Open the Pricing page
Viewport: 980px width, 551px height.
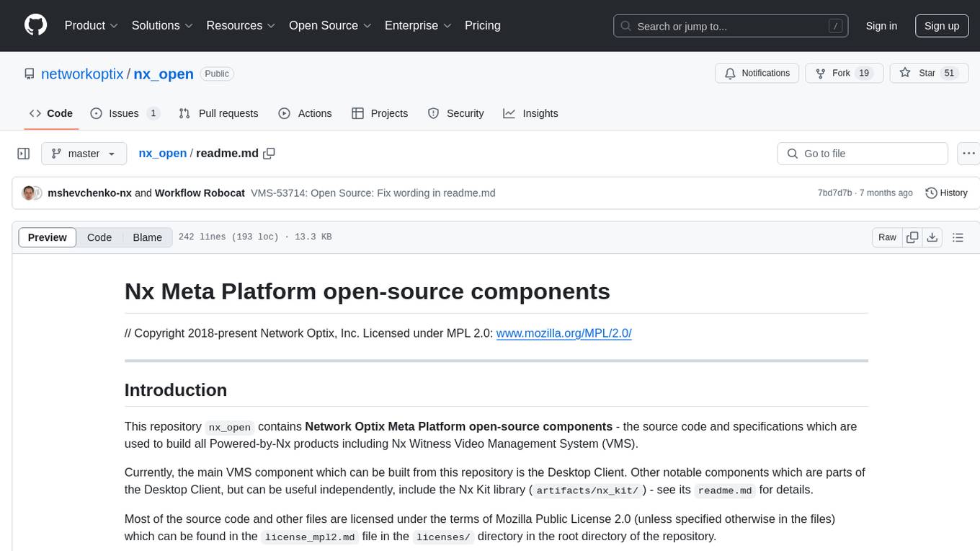click(x=483, y=25)
